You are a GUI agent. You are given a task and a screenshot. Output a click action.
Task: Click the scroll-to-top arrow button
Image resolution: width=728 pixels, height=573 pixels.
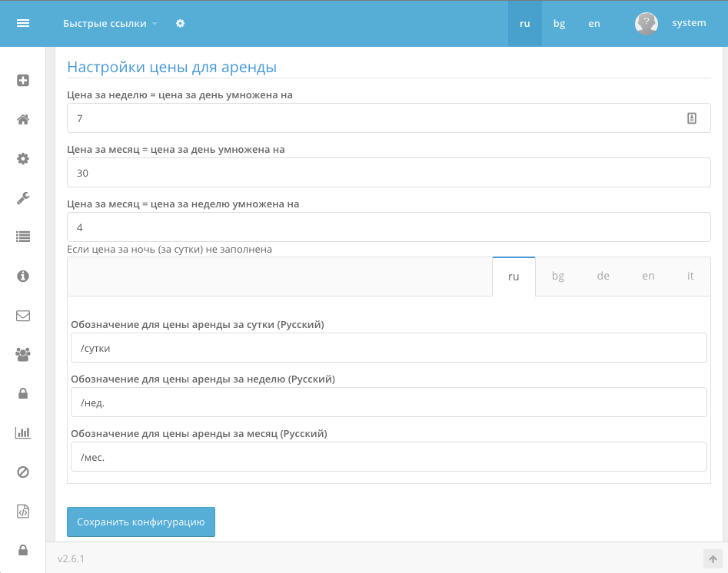point(713,559)
